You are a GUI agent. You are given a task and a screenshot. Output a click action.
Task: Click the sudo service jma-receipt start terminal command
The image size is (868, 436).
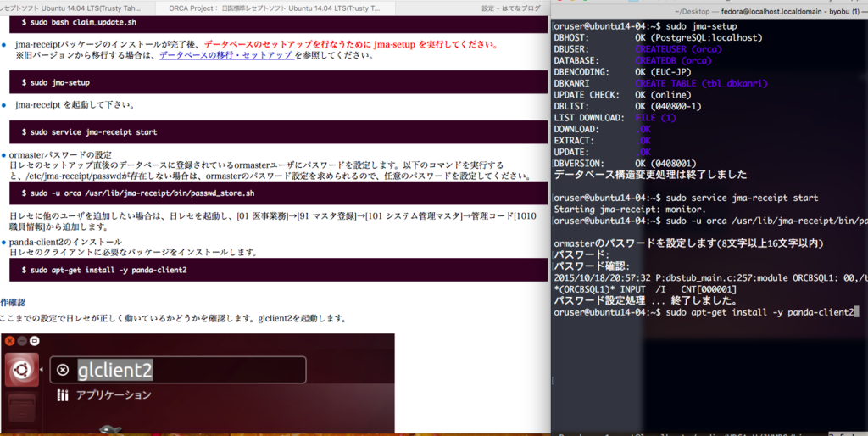[743, 198]
